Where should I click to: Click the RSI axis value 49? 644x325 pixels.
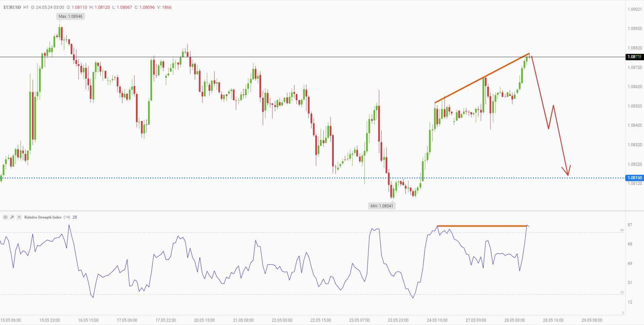click(x=630, y=263)
